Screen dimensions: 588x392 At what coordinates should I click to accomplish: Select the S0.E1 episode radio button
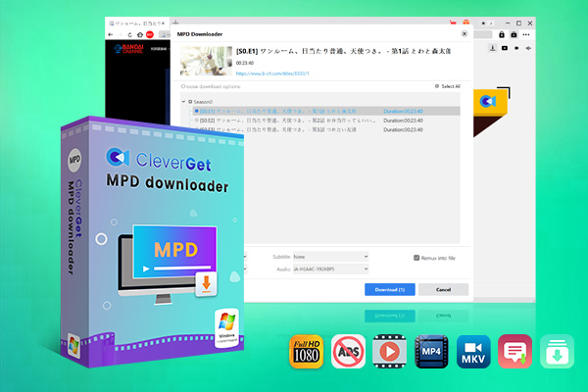[197, 111]
